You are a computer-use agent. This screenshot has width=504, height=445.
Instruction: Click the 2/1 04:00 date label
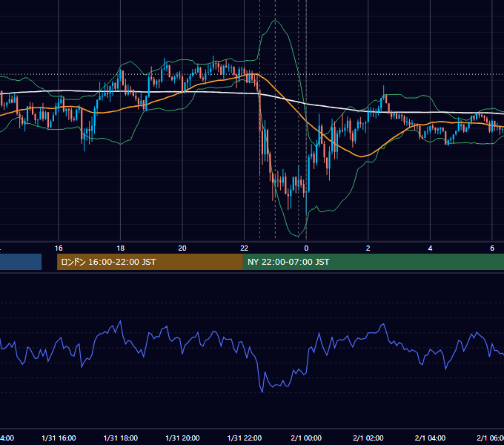430,438
